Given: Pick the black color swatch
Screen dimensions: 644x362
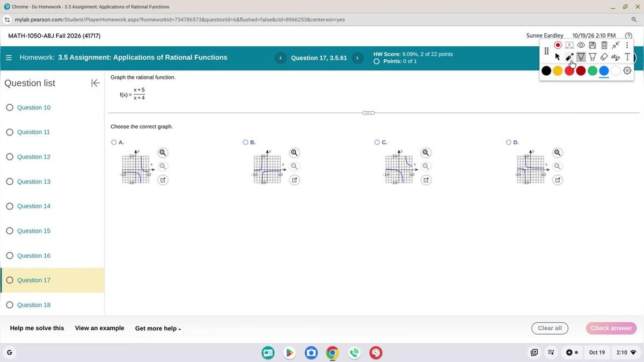Looking at the screenshot, I should tap(546, 70).
